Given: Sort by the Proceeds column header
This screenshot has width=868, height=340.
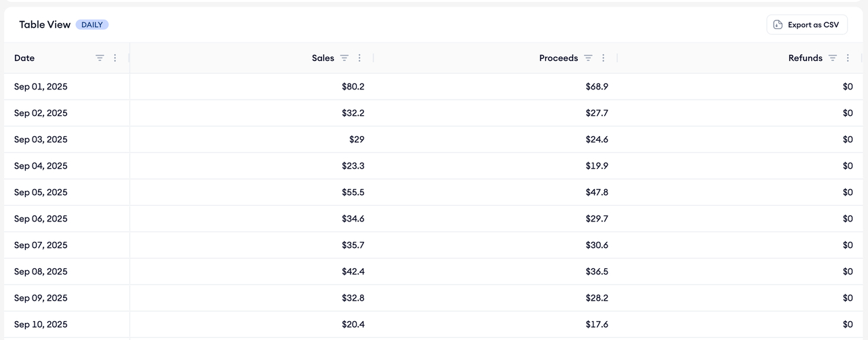Looking at the screenshot, I should (558, 58).
